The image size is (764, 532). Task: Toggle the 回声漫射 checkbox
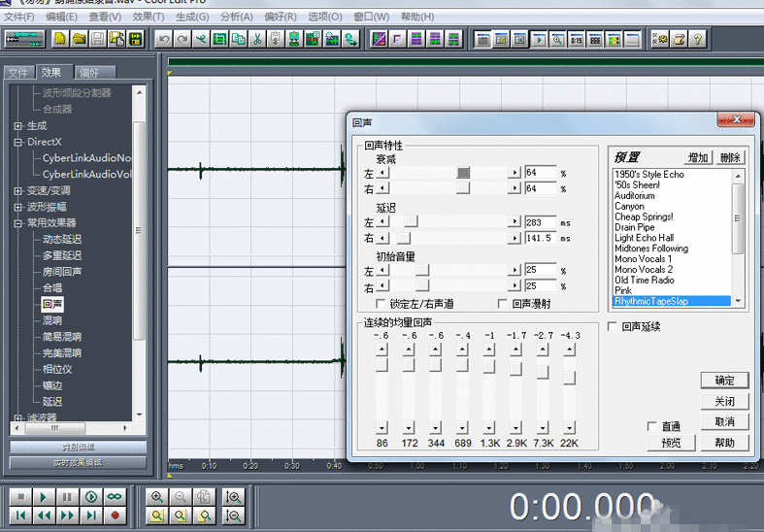point(503,304)
